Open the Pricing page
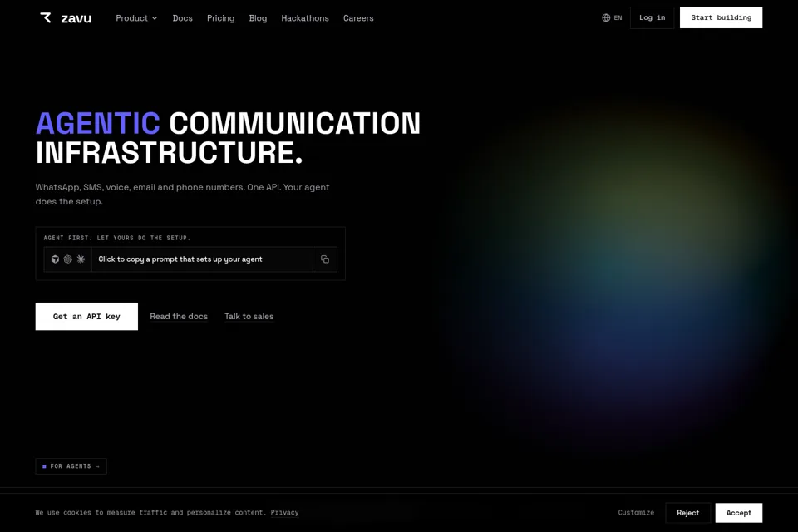 coord(220,17)
